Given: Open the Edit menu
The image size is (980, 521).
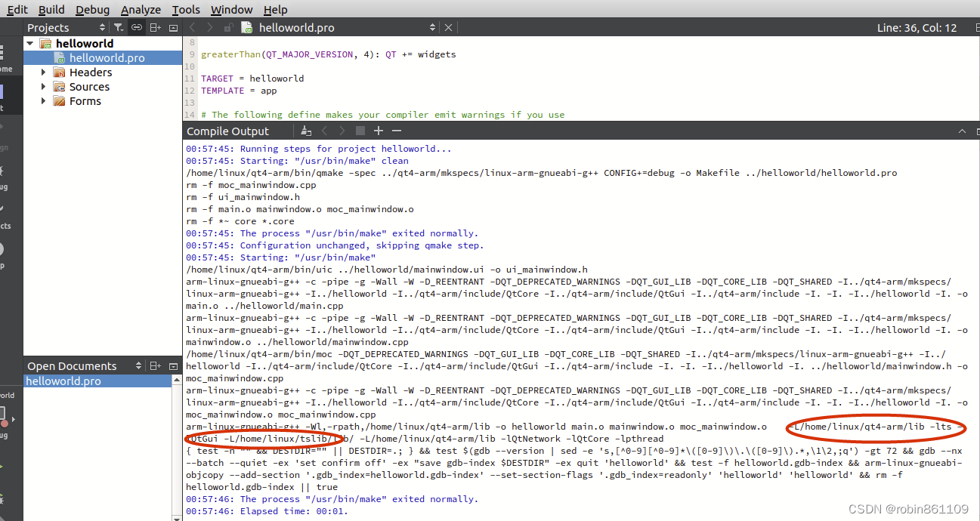Looking at the screenshot, I should 17,9.
